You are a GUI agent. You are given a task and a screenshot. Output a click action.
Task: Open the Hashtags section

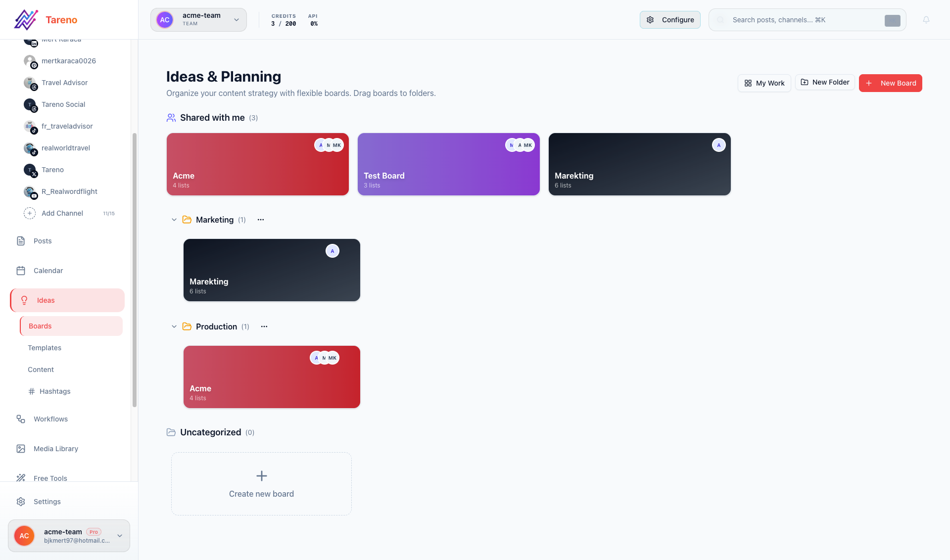(54, 391)
